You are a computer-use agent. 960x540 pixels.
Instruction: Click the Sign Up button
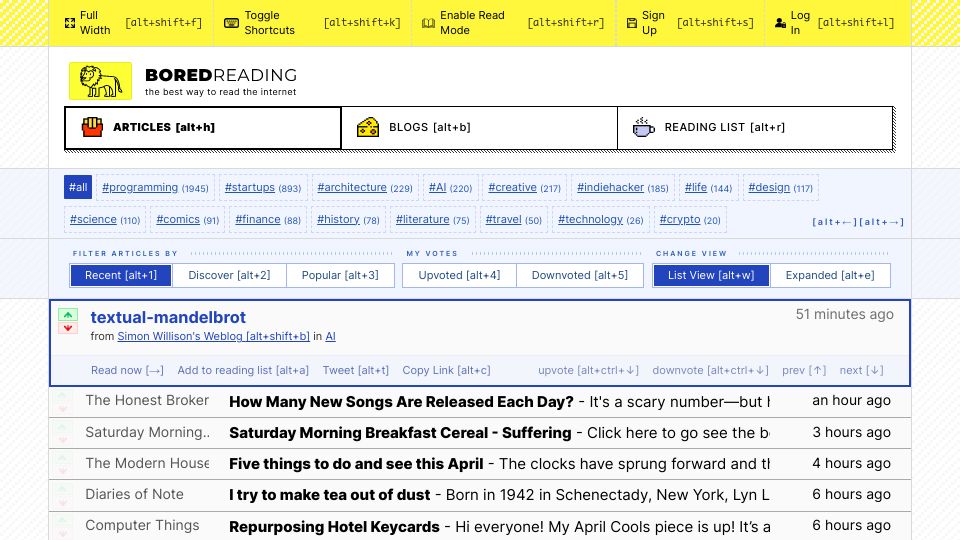(691, 23)
